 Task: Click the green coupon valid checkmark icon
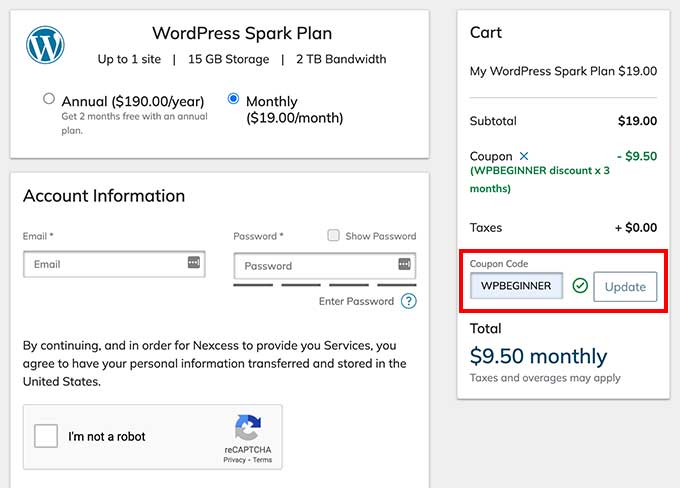coord(580,285)
